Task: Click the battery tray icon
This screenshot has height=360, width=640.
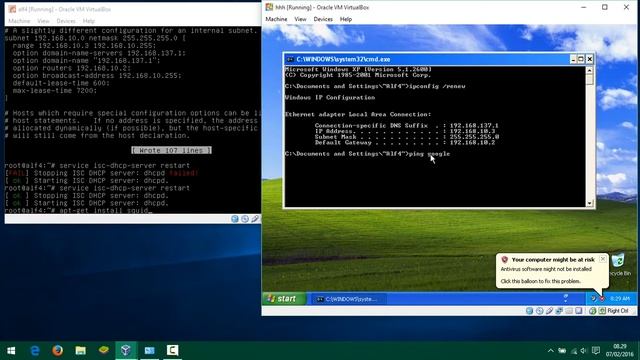Action: [x=562, y=351]
